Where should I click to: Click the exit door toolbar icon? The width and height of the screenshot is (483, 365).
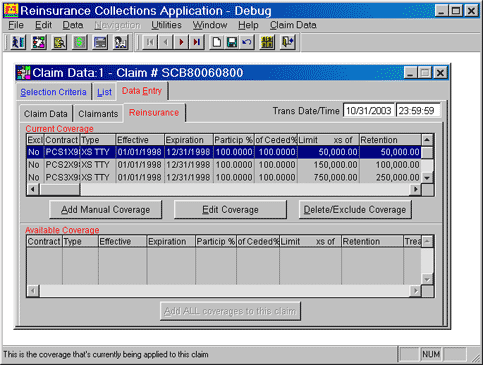(x=288, y=42)
